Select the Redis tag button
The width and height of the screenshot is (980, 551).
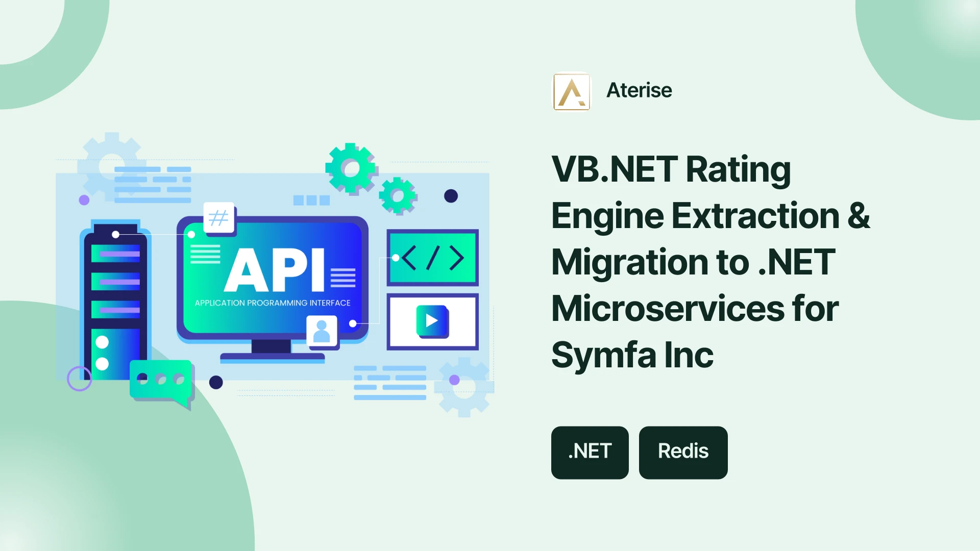[x=683, y=453]
